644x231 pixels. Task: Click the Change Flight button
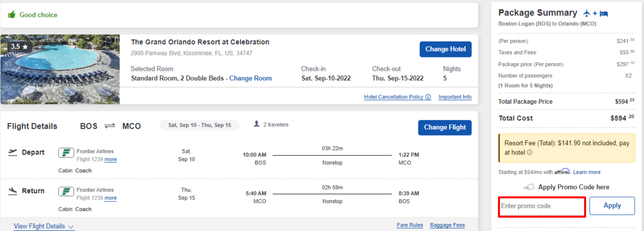445,127
